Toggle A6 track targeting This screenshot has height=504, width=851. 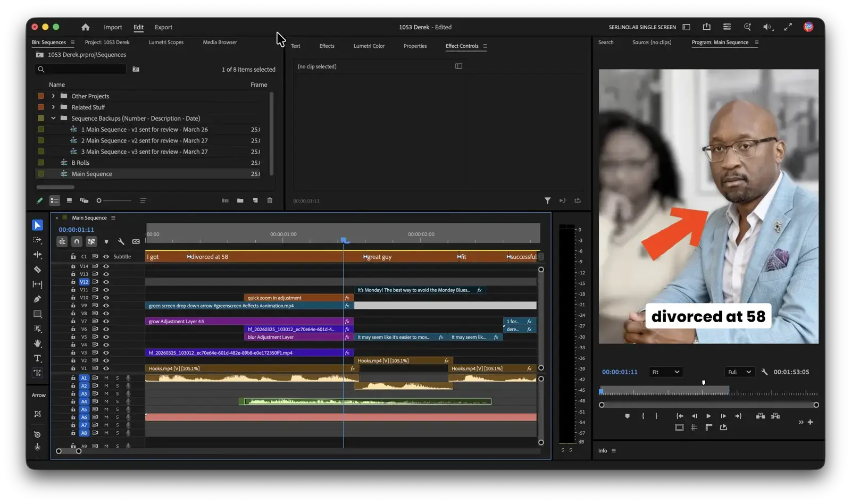84,417
